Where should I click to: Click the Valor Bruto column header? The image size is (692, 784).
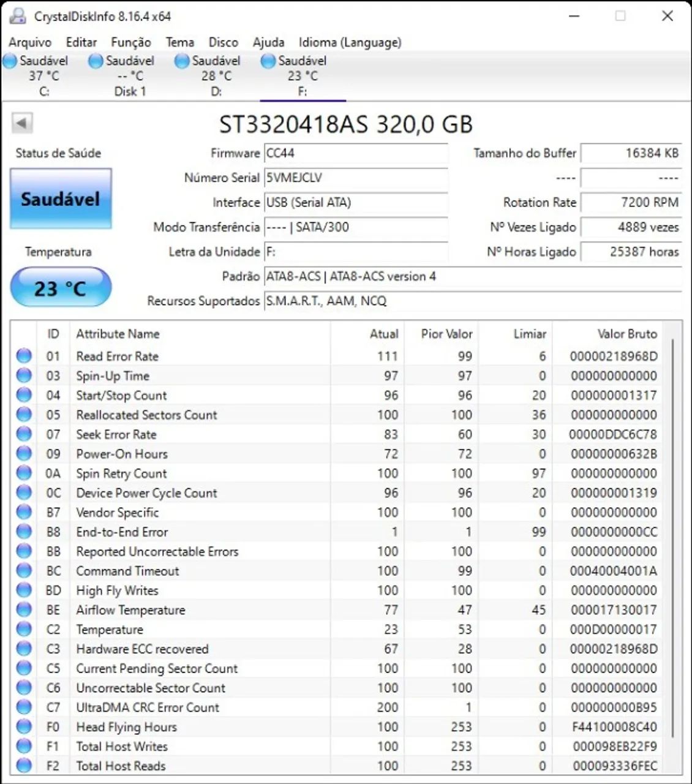607,334
